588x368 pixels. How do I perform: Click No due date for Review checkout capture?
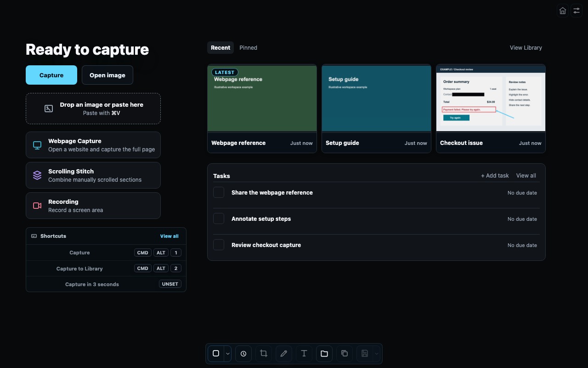pyautogui.click(x=522, y=245)
